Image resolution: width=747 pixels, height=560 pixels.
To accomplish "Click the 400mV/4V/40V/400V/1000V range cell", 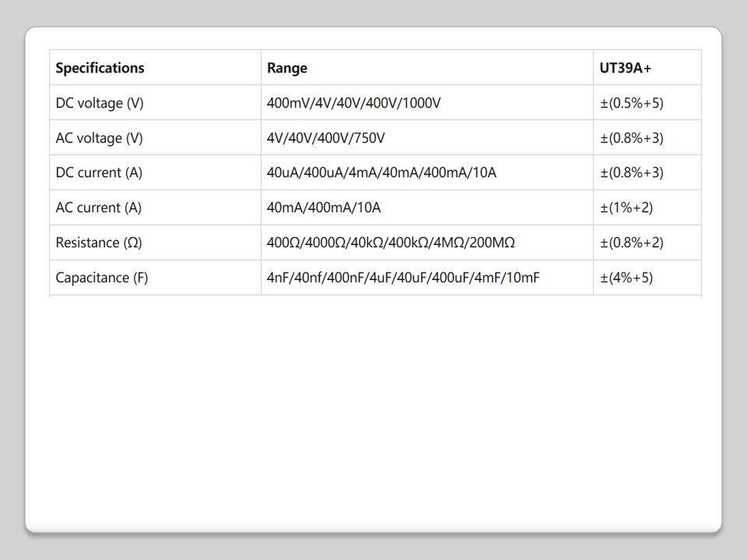I will [x=354, y=103].
